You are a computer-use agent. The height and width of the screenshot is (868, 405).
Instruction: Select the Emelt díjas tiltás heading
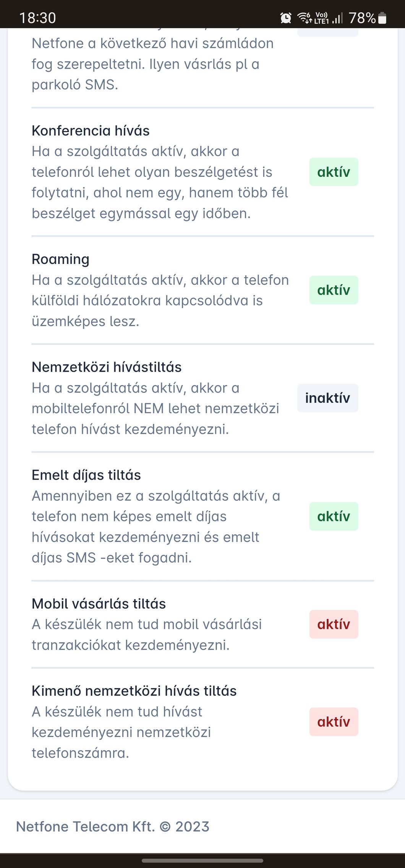click(86, 475)
